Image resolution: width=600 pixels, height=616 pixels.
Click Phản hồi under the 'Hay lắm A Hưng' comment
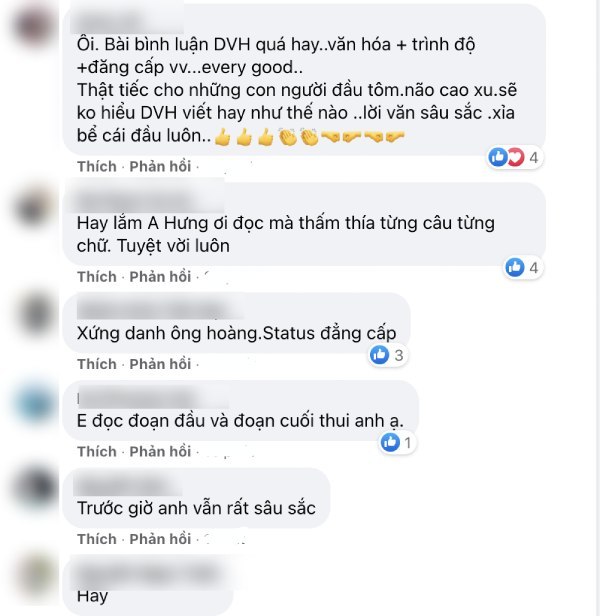[160, 277]
